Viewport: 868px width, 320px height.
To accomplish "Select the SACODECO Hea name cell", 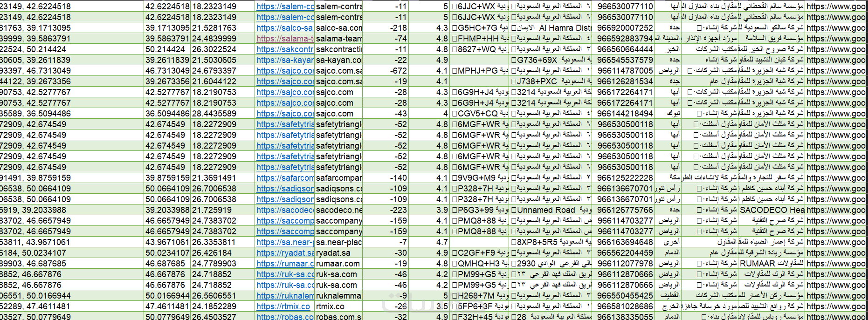I will point(772,210).
